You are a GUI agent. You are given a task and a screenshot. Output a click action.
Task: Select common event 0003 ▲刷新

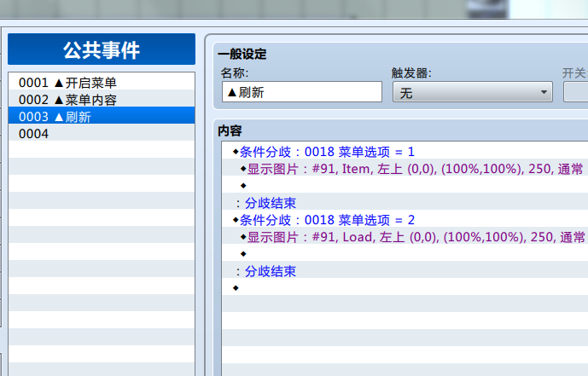point(102,117)
